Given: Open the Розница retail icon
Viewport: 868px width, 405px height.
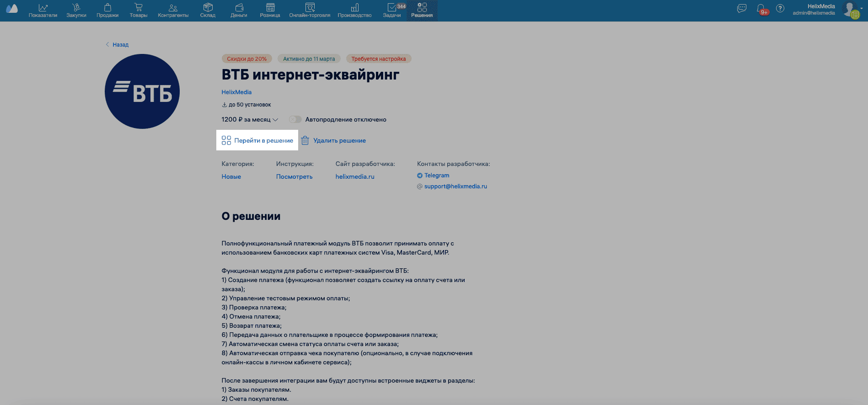Looking at the screenshot, I should pyautogui.click(x=270, y=8).
